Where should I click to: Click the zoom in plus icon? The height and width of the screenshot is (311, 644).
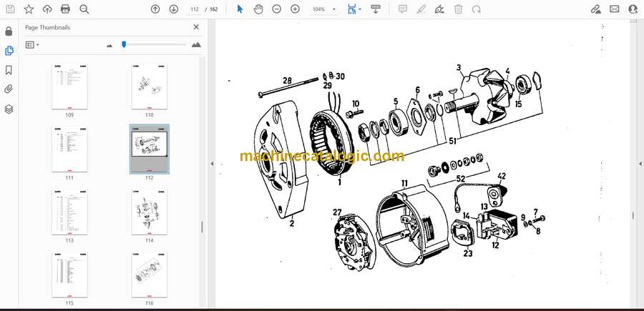point(295,9)
